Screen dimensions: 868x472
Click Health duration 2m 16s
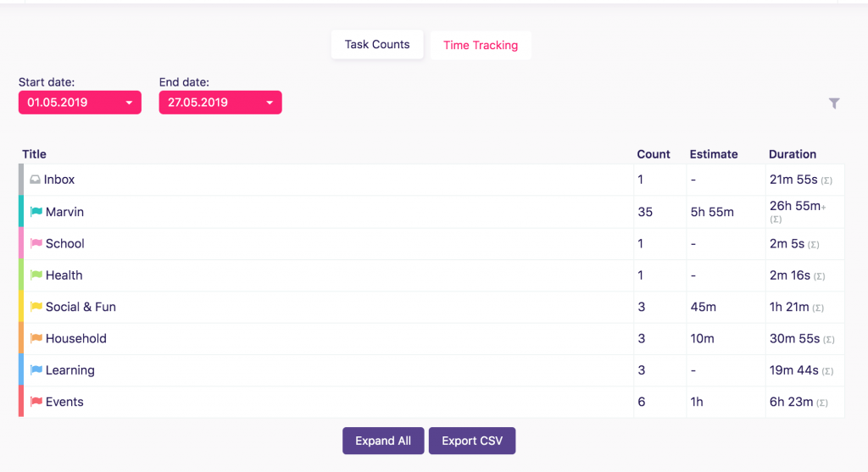point(790,275)
